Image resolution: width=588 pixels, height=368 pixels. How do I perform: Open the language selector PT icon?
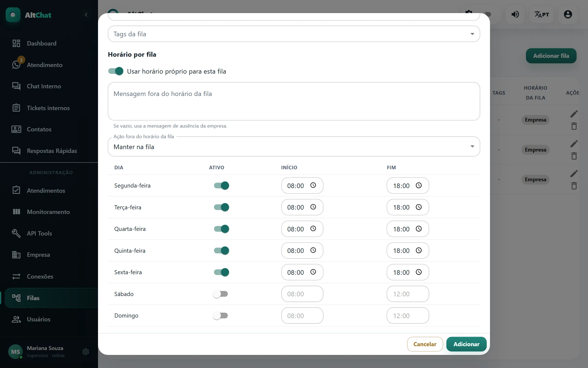pyautogui.click(x=541, y=14)
